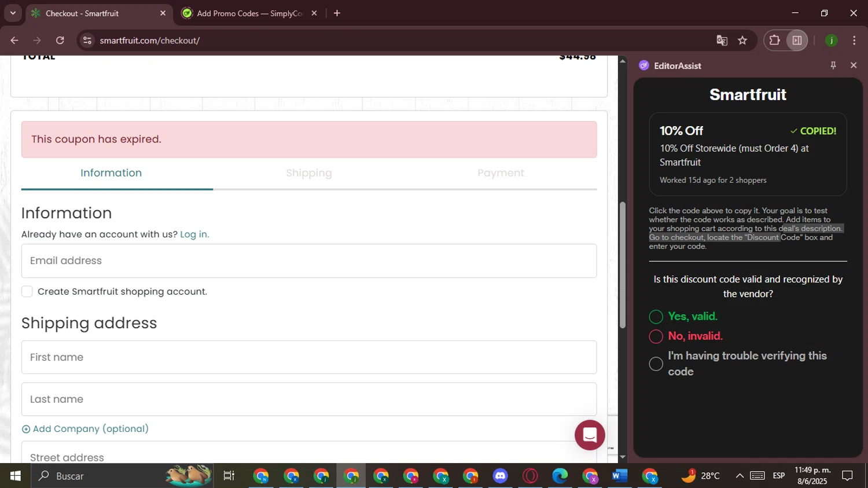Open the Chrome profile avatar

tap(831, 41)
